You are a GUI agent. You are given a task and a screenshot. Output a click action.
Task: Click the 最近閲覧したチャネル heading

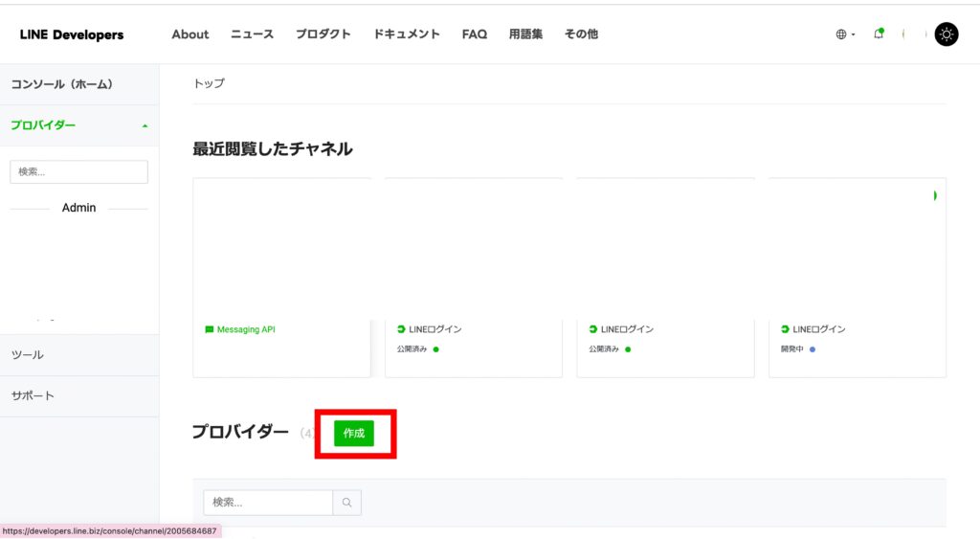[x=273, y=148]
